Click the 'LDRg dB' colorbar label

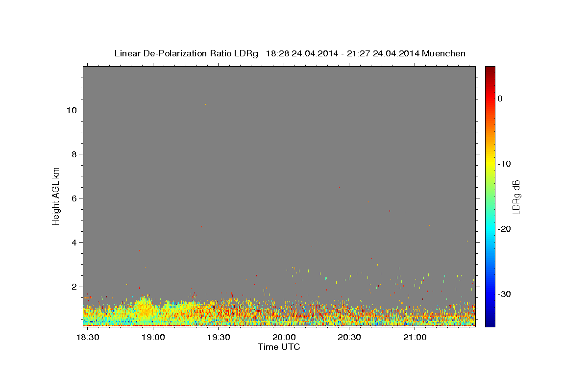pos(516,197)
